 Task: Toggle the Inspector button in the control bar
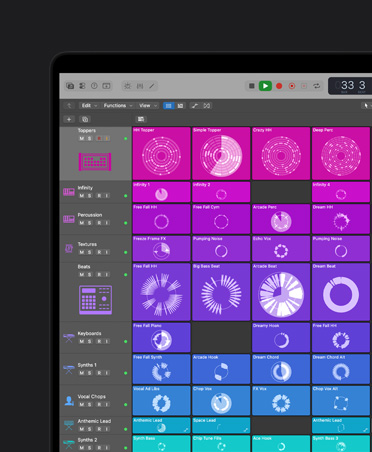pos(82,86)
